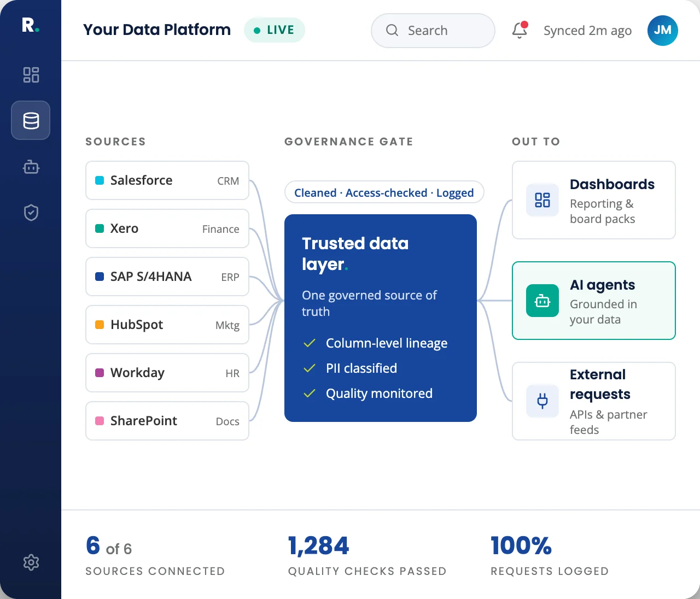This screenshot has height=599, width=700.
Task: Click the '1,284' quality checks value
Action: click(319, 545)
